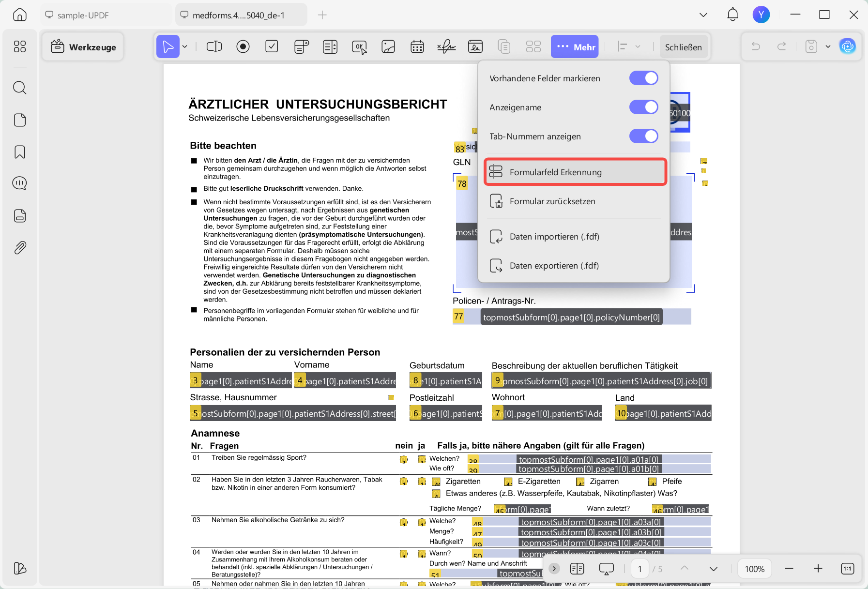This screenshot has width=868, height=589.
Task: Choose Daten exportieren (.fdf)
Action: pyautogui.click(x=574, y=266)
